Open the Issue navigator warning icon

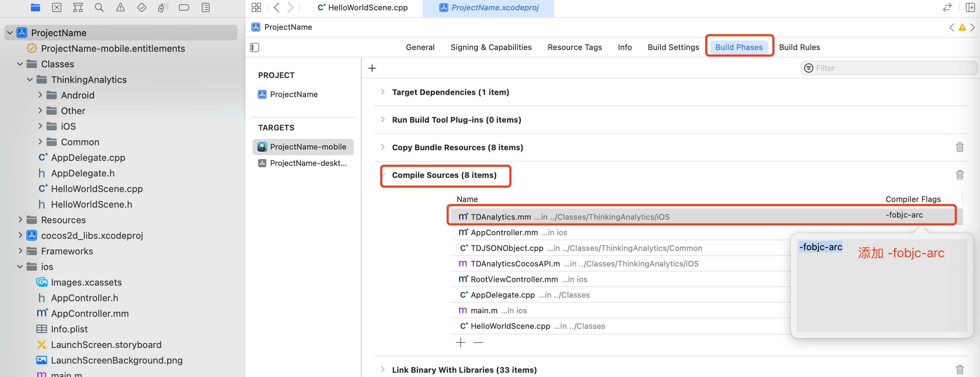click(x=120, y=7)
